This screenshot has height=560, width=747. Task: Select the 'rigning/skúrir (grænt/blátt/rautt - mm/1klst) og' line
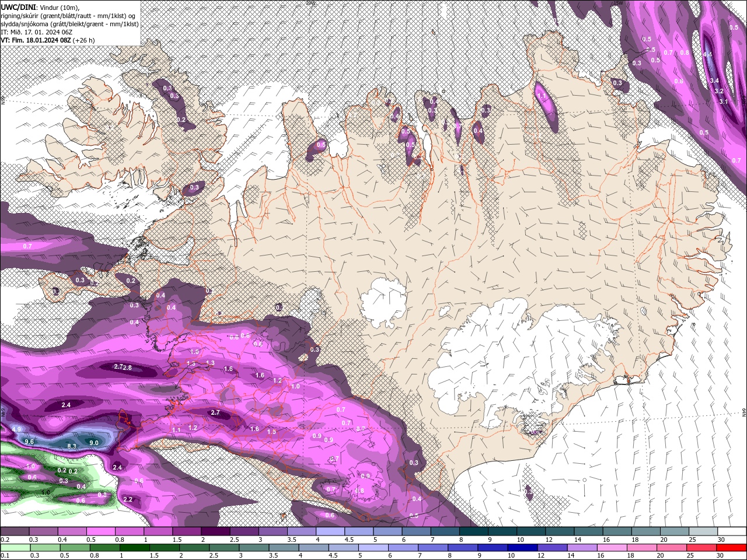69,15
